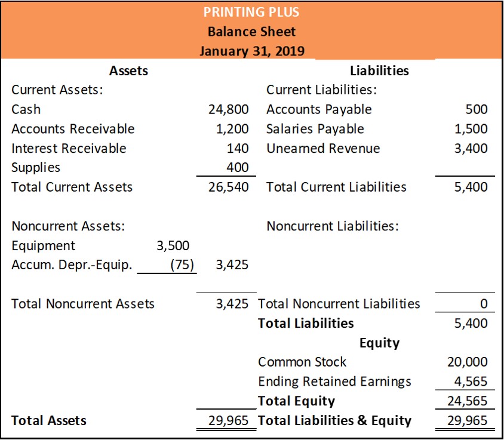Select the accumulated depreciation value (75)

click(x=183, y=264)
